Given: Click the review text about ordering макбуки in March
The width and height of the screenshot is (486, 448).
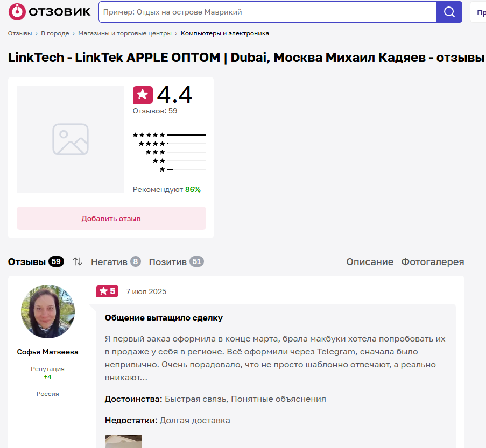Looking at the screenshot, I should pyautogui.click(x=275, y=358).
